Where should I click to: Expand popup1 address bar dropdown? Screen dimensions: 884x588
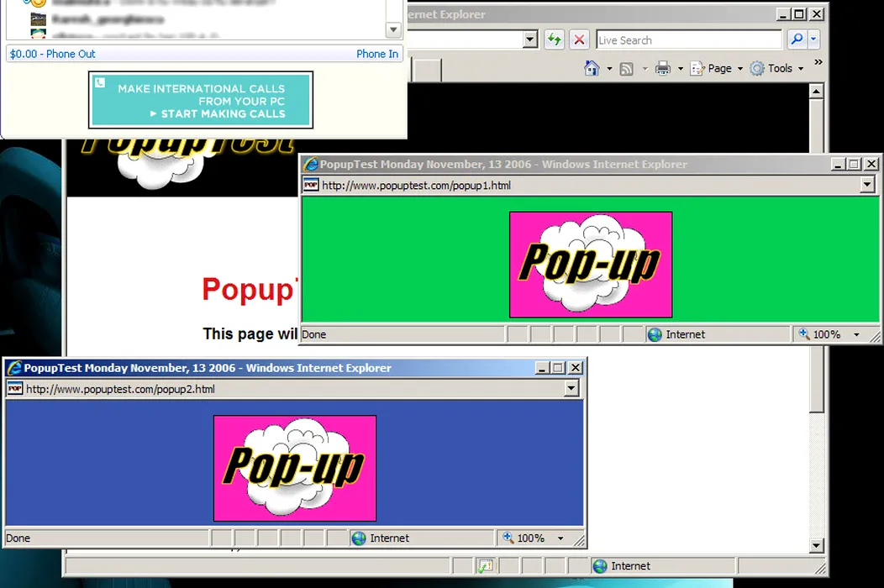tap(868, 184)
